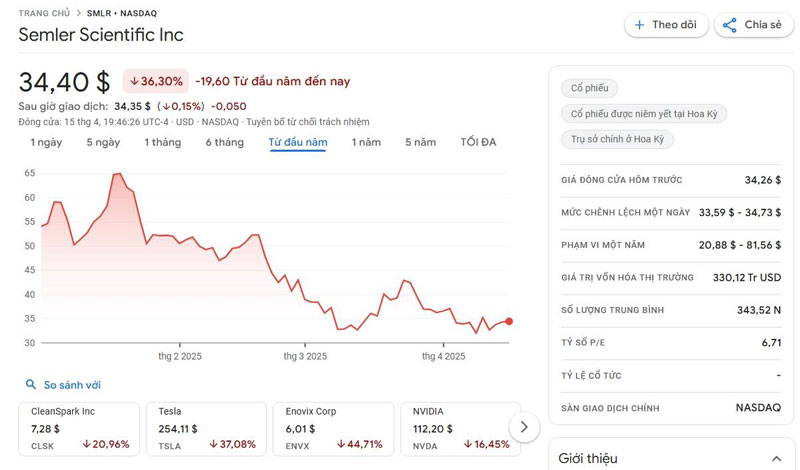Switch chart to 6 tháng range
Screen dimensions: 800x470
224,142
